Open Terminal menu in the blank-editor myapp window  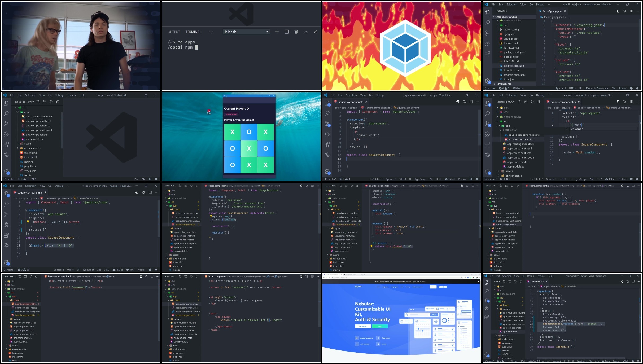(x=71, y=95)
